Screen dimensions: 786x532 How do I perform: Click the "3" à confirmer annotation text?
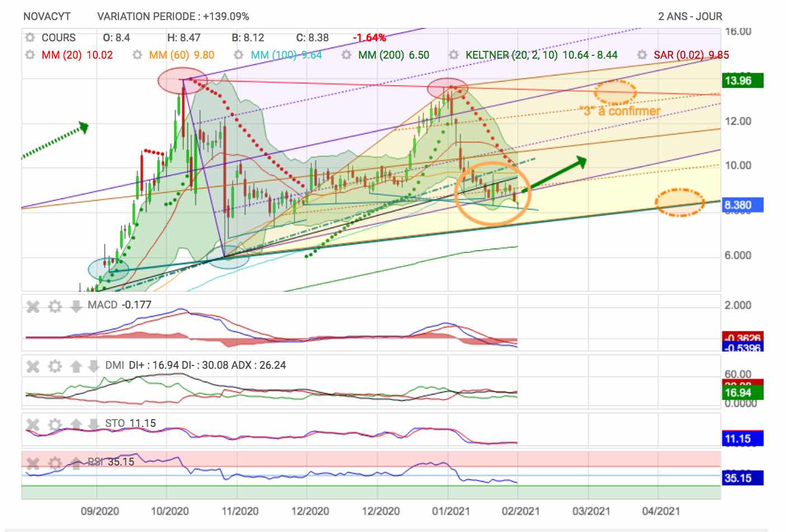622,111
